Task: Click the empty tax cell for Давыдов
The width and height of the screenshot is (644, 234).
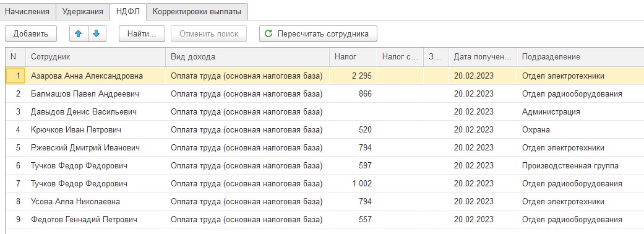Action: point(353,112)
